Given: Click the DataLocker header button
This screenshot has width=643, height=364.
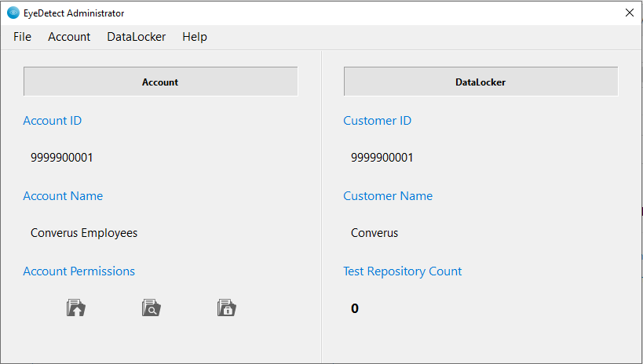Looking at the screenshot, I should click(x=480, y=82).
